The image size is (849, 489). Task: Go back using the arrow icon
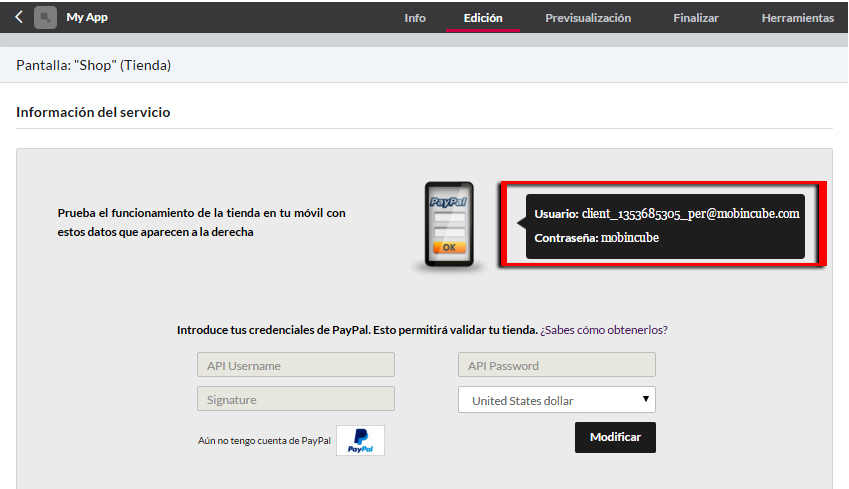(x=19, y=17)
